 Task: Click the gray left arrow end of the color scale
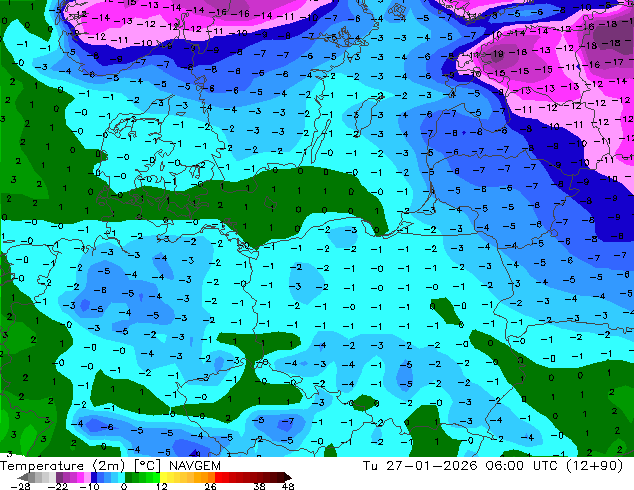click(x=23, y=477)
